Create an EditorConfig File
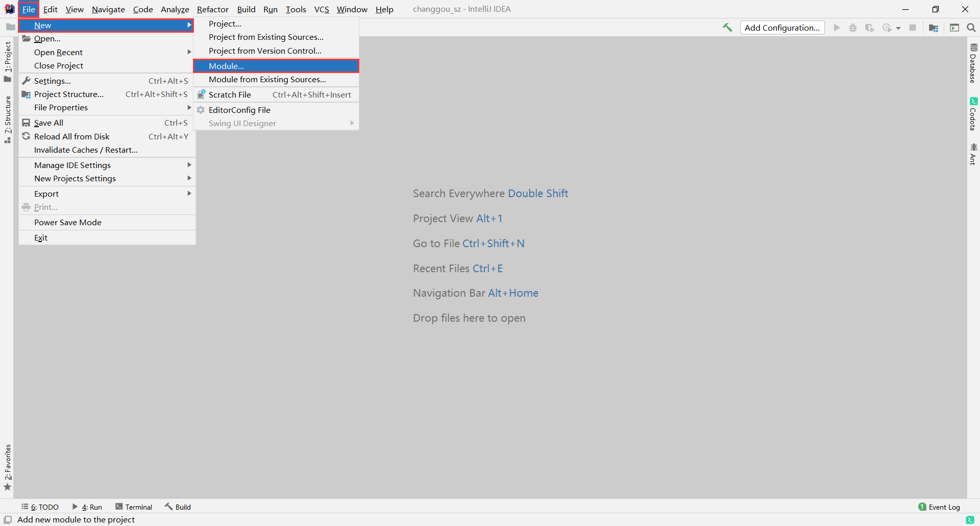980x526 pixels. (x=276, y=110)
